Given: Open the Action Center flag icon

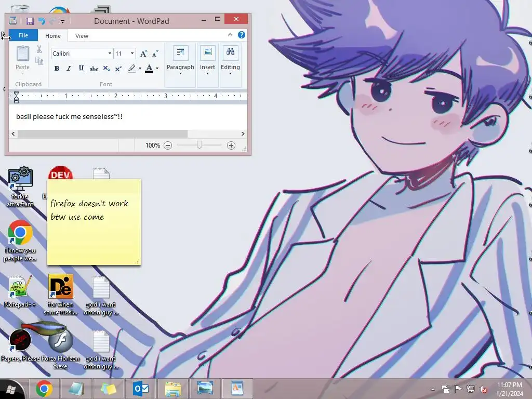Looking at the screenshot, I should 458,389.
